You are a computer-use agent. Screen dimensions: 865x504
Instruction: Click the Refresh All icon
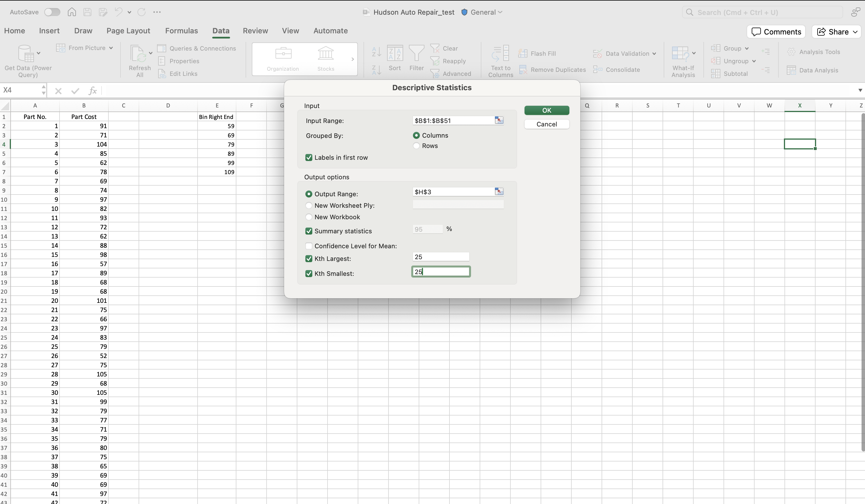click(x=138, y=54)
